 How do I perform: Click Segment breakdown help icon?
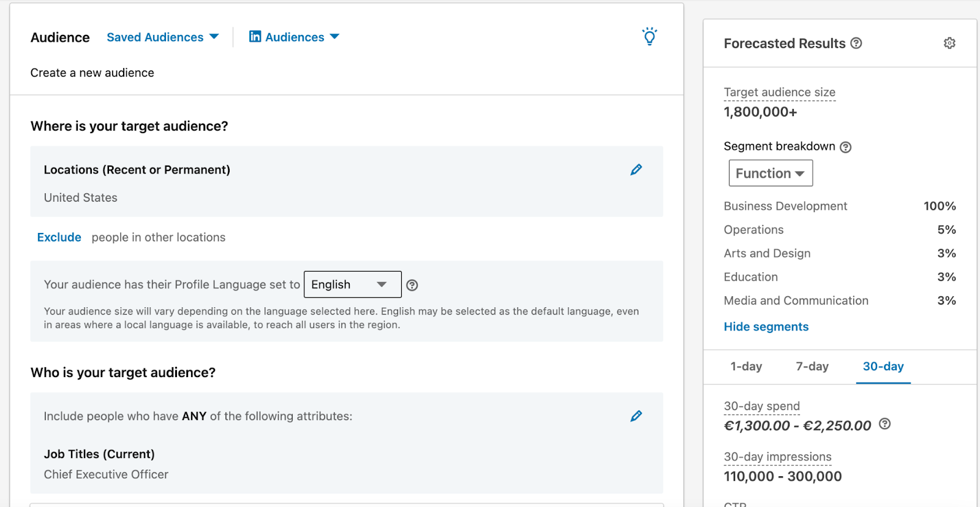(845, 147)
